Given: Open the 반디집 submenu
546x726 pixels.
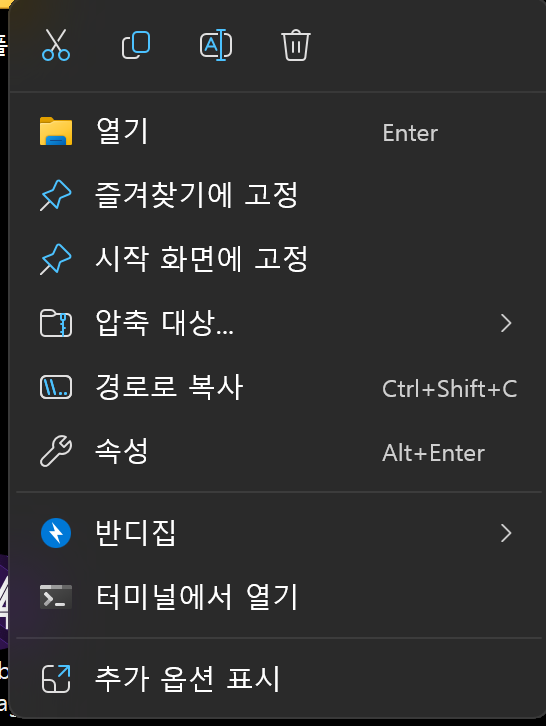Looking at the screenshot, I should click(x=278, y=533).
